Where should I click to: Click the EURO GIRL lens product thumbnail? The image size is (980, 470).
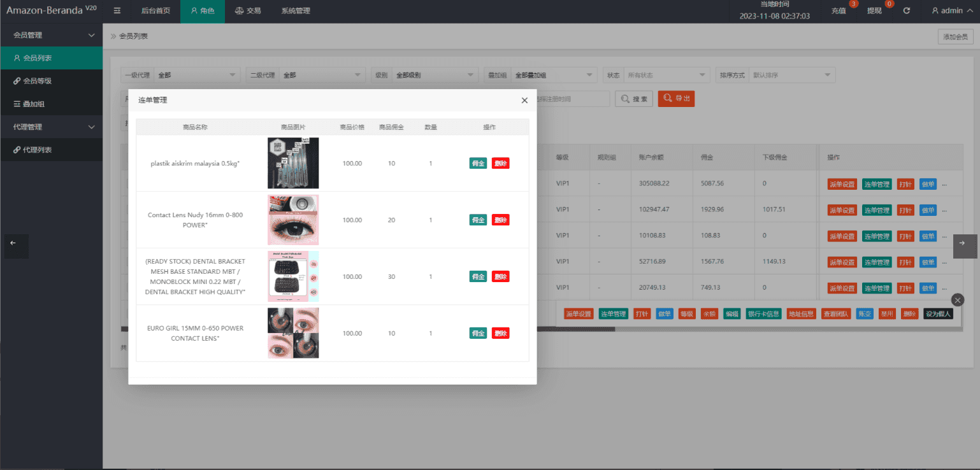coord(293,333)
